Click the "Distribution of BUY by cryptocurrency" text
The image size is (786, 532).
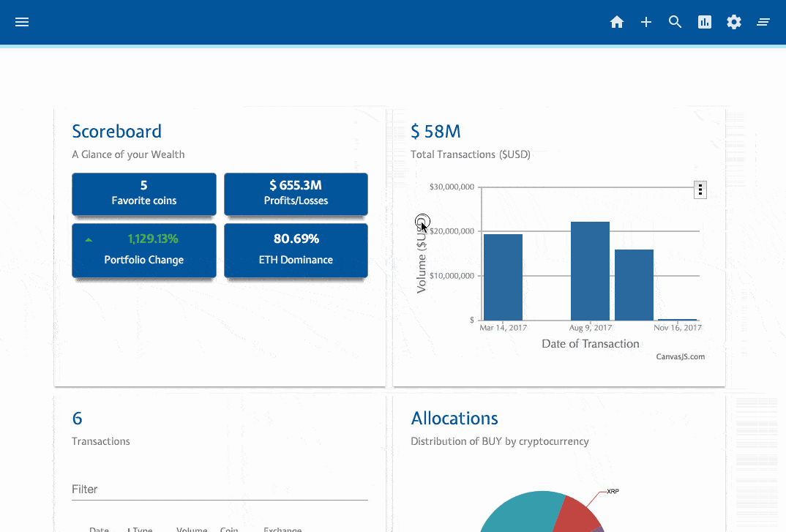point(500,441)
